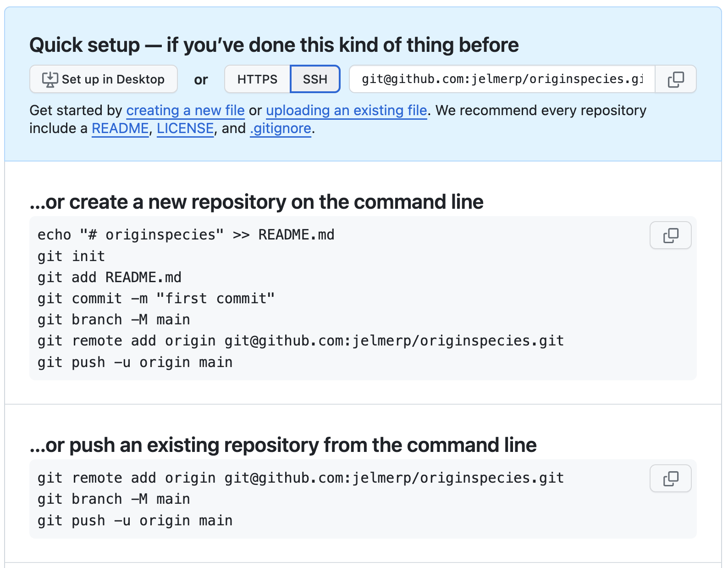Click the 'git init' command line
Viewport: 728px width, 568px height.
[72, 256]
